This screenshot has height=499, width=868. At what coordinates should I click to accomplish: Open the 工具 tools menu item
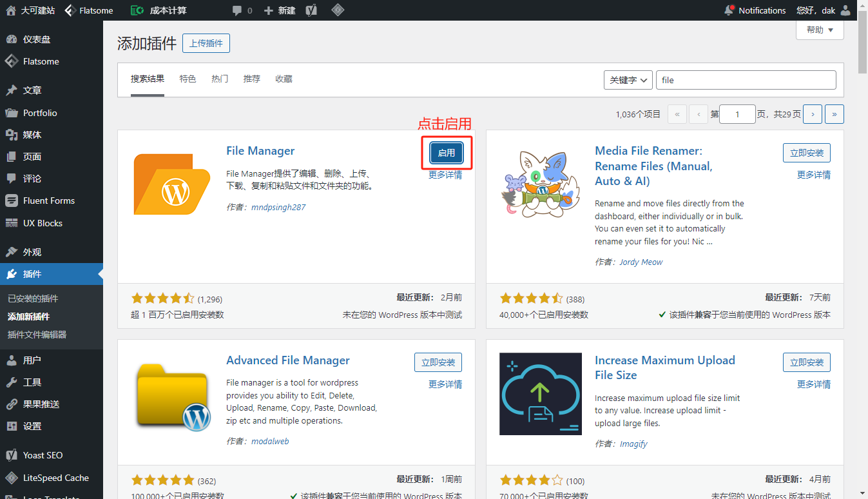point(32,382)
